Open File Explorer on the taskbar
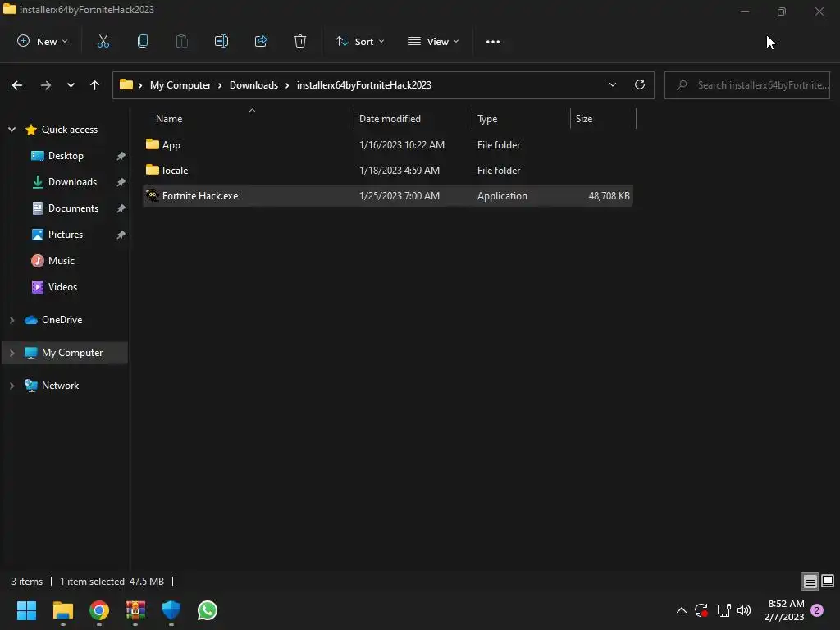Viewport: 840px width, 630px height. click(62, 610)
